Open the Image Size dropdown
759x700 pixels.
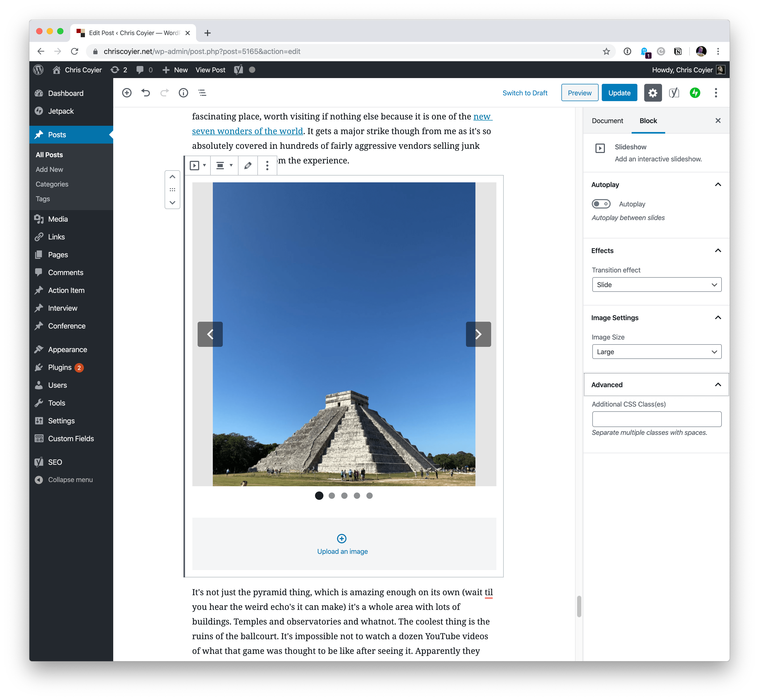(x=656, y=352)
